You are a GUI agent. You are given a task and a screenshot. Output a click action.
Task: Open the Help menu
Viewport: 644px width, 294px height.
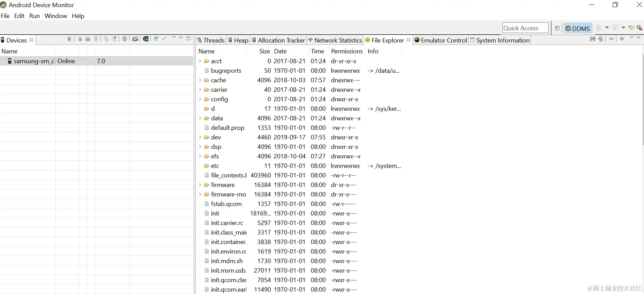click(78, 16)
